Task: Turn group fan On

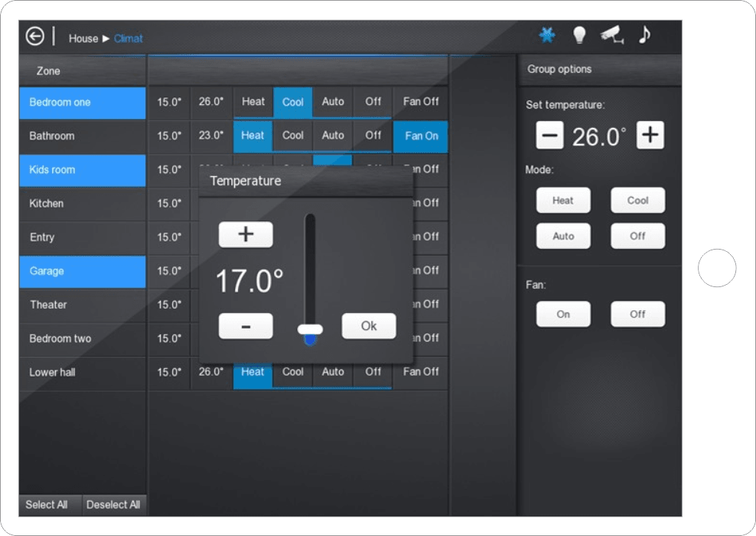Action: coord(563,314)
